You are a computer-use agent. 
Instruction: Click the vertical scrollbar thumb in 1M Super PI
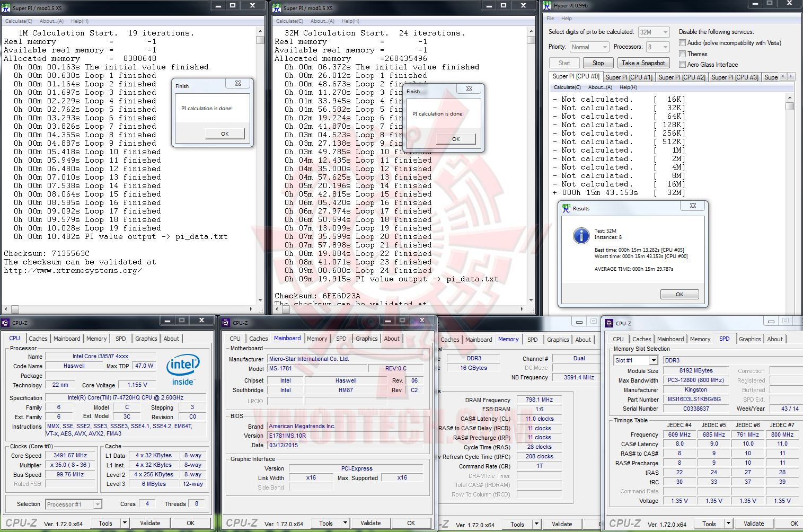pyautogui.click(x=260, y=40)
